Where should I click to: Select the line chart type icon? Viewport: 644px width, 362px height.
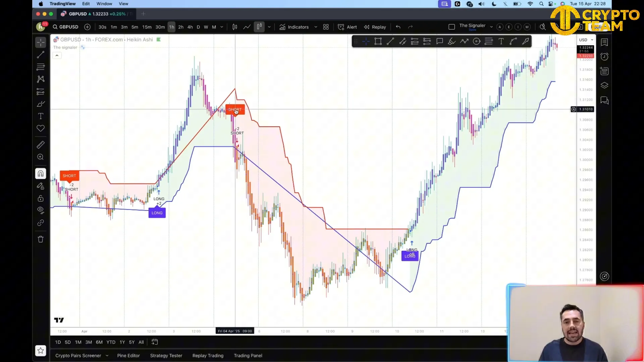(x=247, y=27)
